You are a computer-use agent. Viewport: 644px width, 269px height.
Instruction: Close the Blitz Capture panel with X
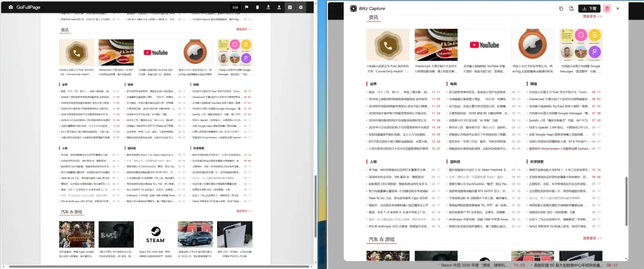click(x=618, y=8)
